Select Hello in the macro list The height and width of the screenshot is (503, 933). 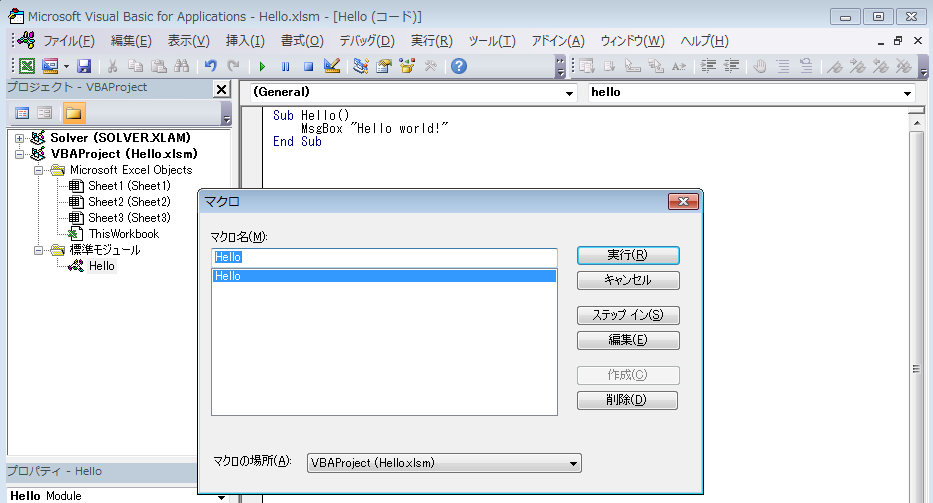click(384, 276)
